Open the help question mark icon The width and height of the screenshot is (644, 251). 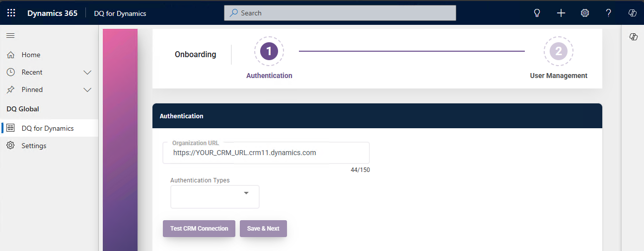(609, 13)
